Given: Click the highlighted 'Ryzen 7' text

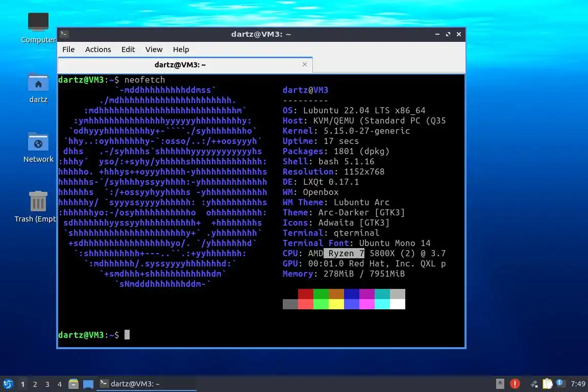Looking at the screenshot, I should [344, 253].
